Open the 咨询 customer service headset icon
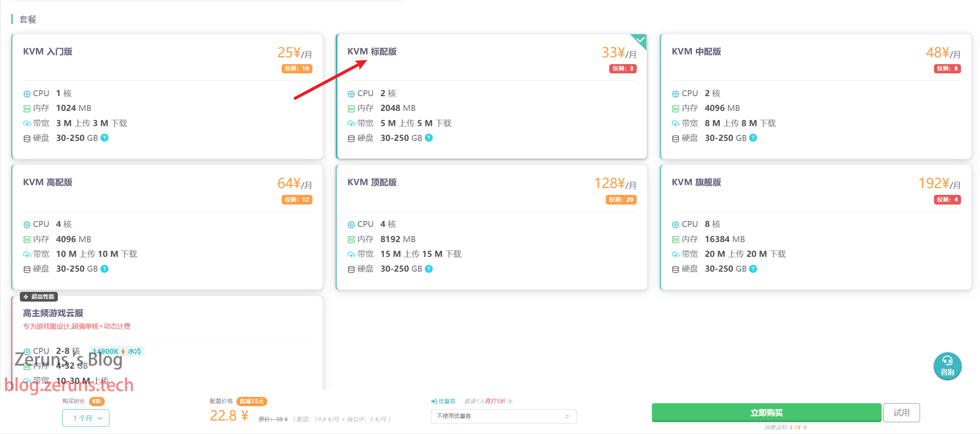 click(x=947, y=366)
